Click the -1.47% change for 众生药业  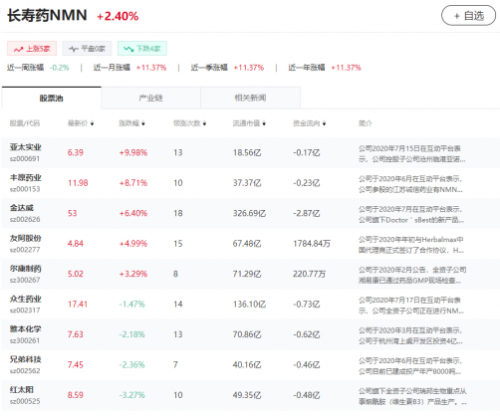[x=132, y=304]
